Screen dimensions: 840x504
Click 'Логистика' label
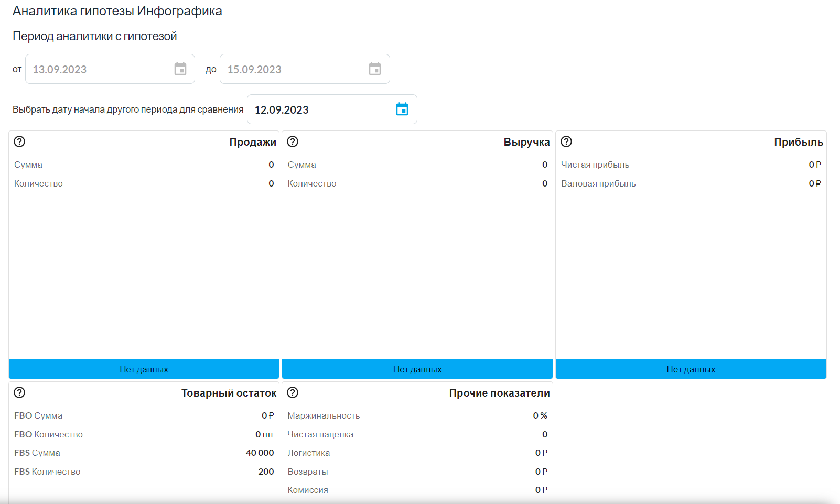309,453
